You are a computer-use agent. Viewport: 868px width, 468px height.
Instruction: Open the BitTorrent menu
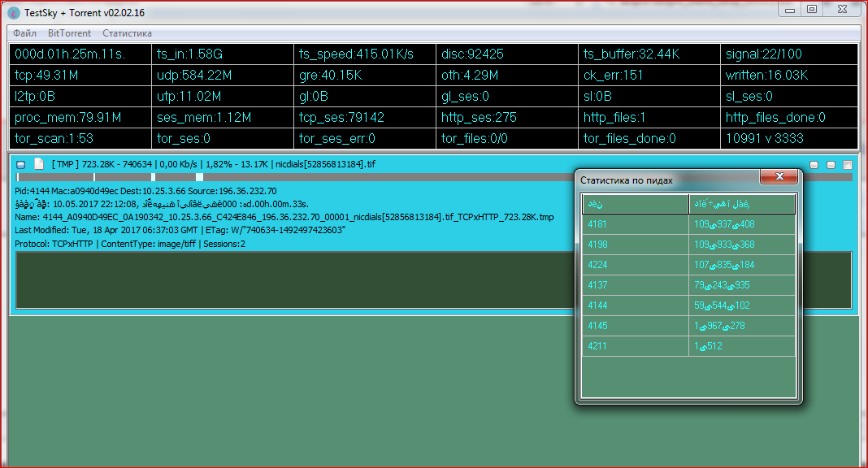point(69,33)
